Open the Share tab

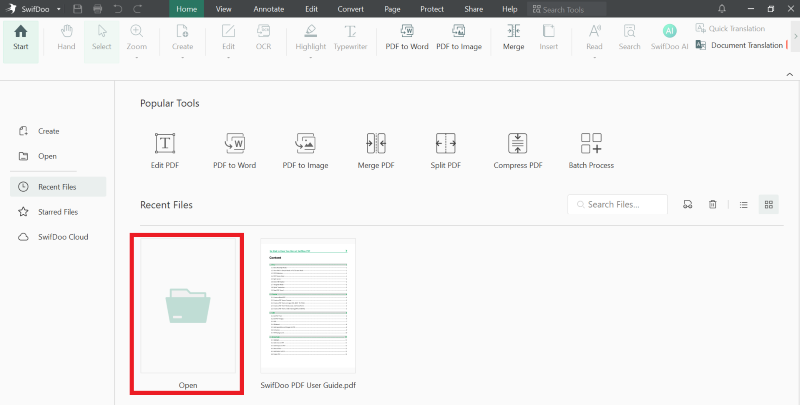(x=473, y=9)
